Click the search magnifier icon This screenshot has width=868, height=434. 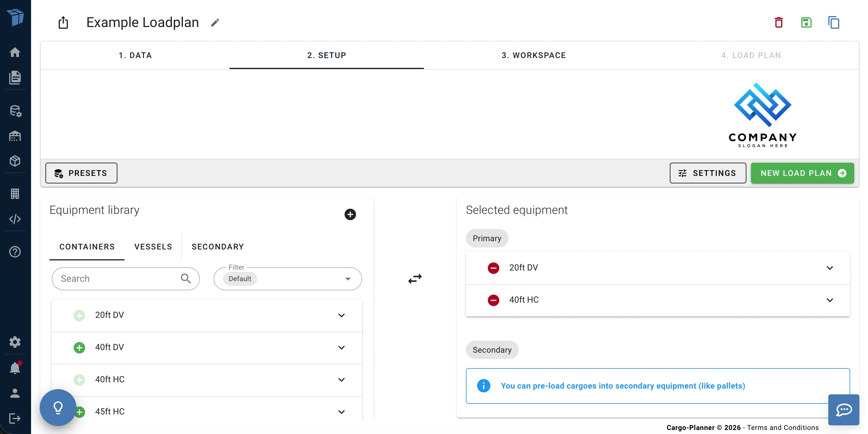pos(186,279)
